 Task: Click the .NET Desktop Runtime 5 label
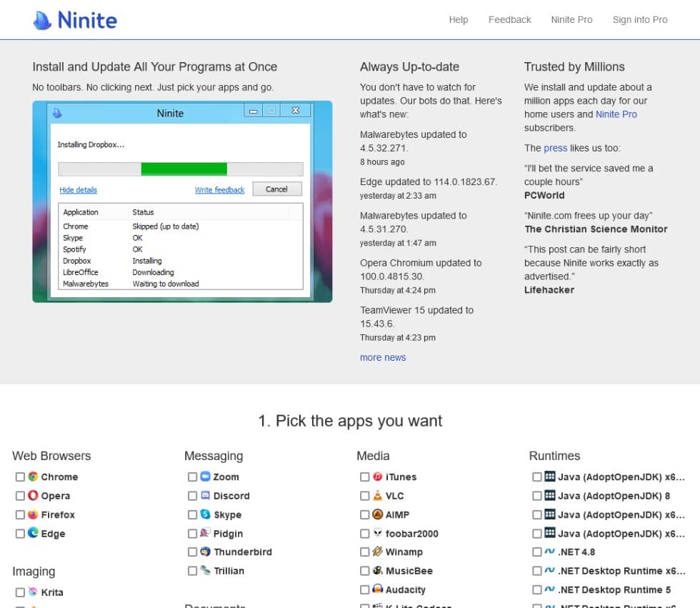coord(615,589)
